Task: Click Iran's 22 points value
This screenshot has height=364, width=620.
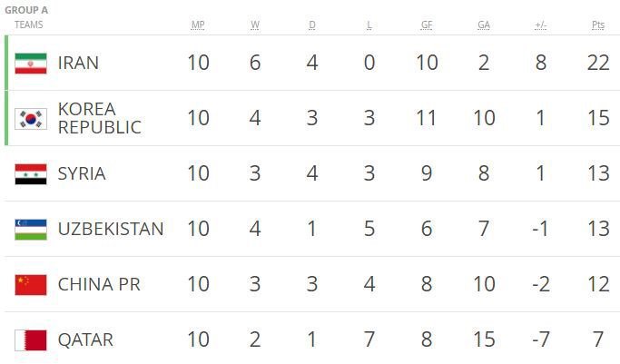Action: click(x=598, y=63)
